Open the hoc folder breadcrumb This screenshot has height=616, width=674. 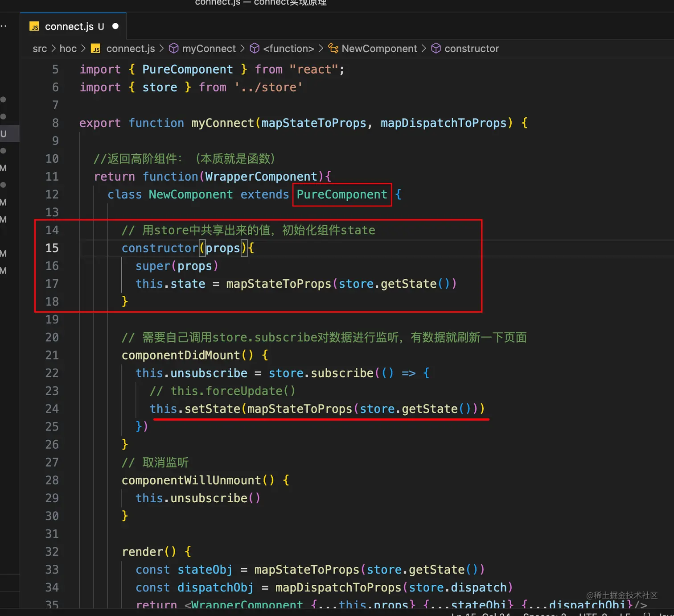pos(68,49)
